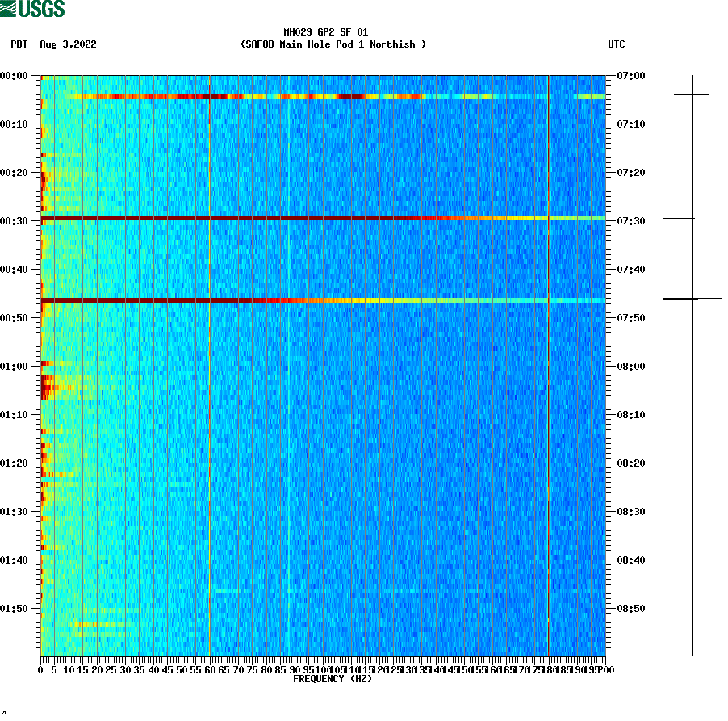
Task: Select the 100 Hz frequency tick label
Action: 323,669
